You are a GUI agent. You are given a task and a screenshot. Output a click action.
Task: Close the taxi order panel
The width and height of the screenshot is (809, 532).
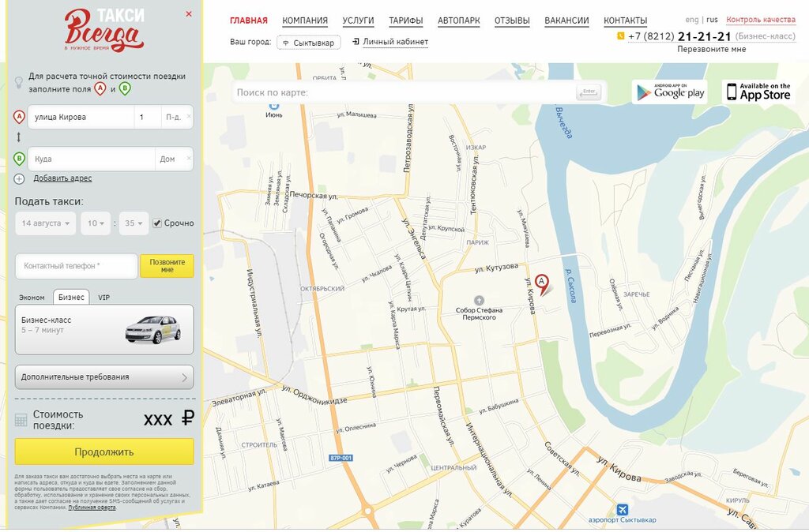pos(189,14)
